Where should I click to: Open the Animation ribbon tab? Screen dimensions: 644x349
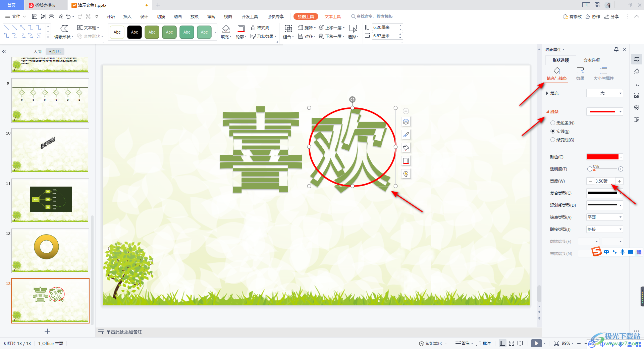click(178, 16)
